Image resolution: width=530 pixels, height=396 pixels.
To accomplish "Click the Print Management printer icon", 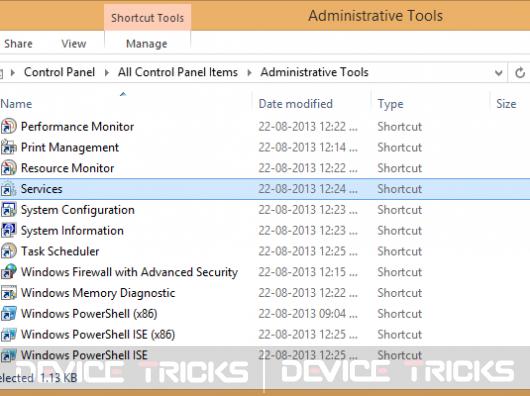I will pos(8,147).
